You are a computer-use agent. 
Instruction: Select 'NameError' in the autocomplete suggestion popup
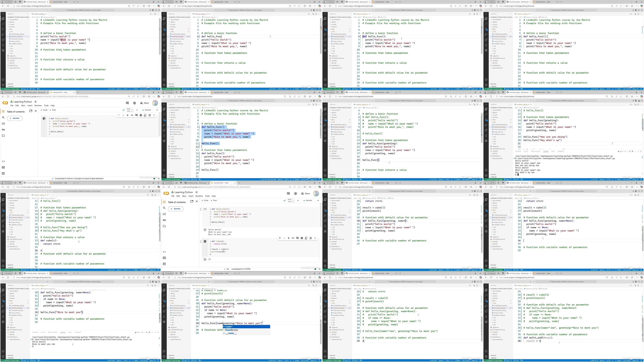247,330
